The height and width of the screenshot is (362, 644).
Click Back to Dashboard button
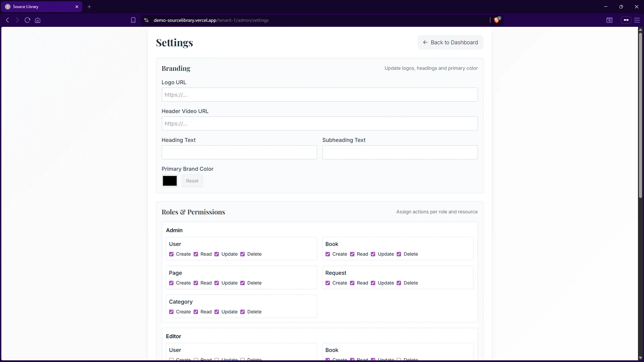[450, 43]
